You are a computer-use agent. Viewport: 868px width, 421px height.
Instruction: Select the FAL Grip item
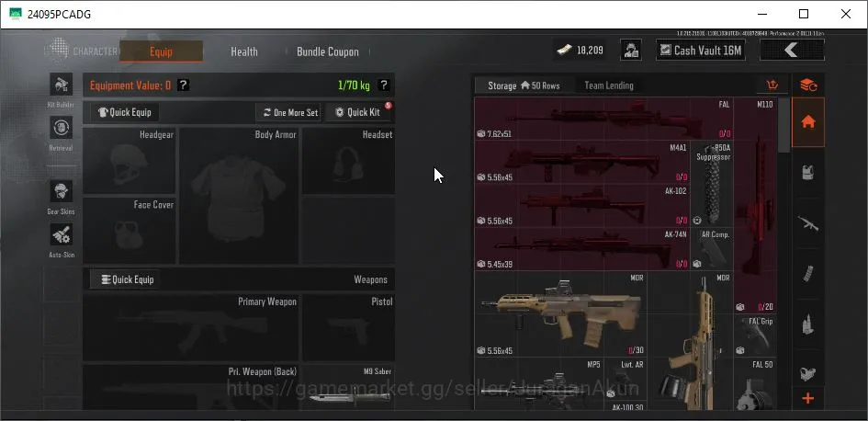(x=756, y=336)
